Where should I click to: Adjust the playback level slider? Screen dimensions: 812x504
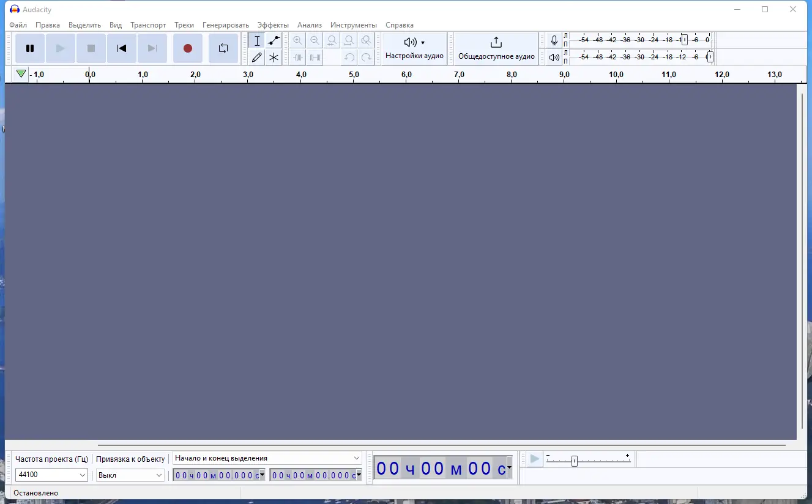[x=710, y=57]
